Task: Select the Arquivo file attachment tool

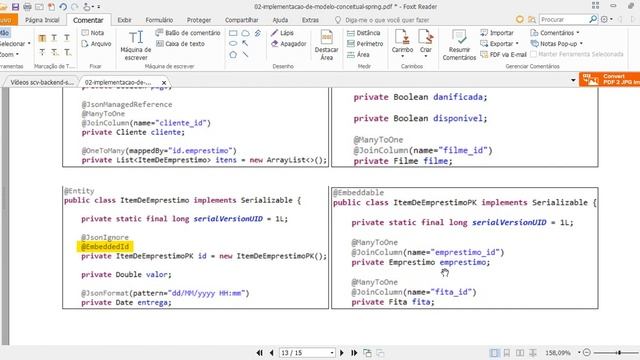Action: coord(96,44)
